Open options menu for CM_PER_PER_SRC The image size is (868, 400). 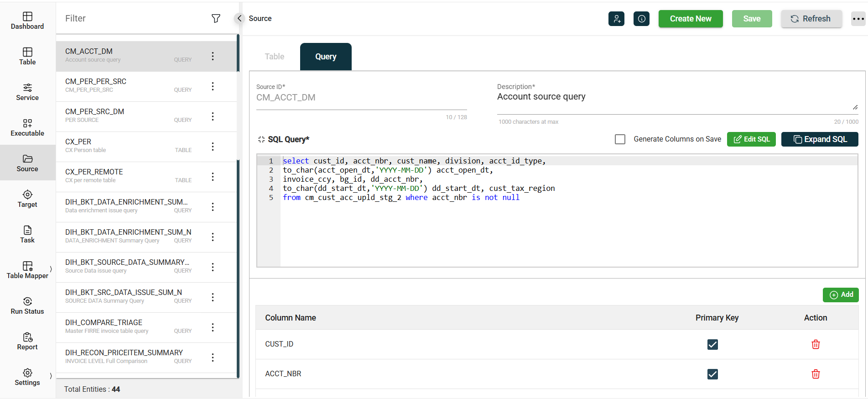213,86
